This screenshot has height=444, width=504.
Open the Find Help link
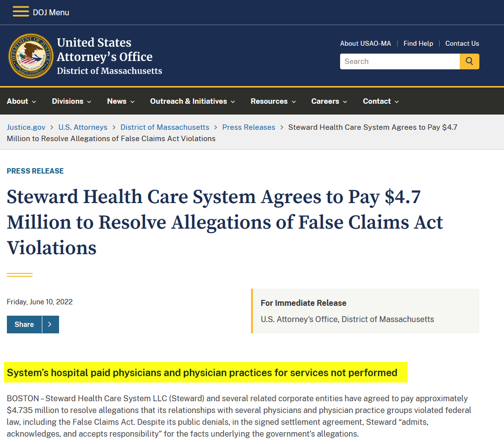[418, 43]
